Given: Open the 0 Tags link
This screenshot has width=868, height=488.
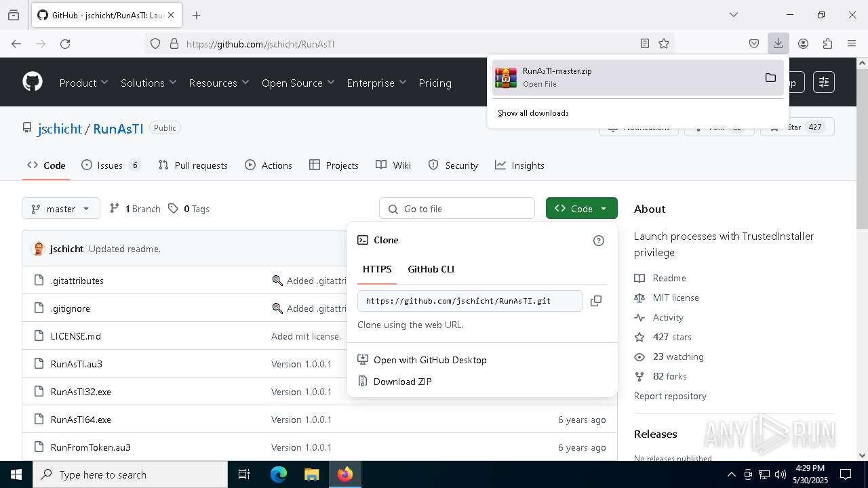Looking at the screenshot, I should [x=189, y=209].
